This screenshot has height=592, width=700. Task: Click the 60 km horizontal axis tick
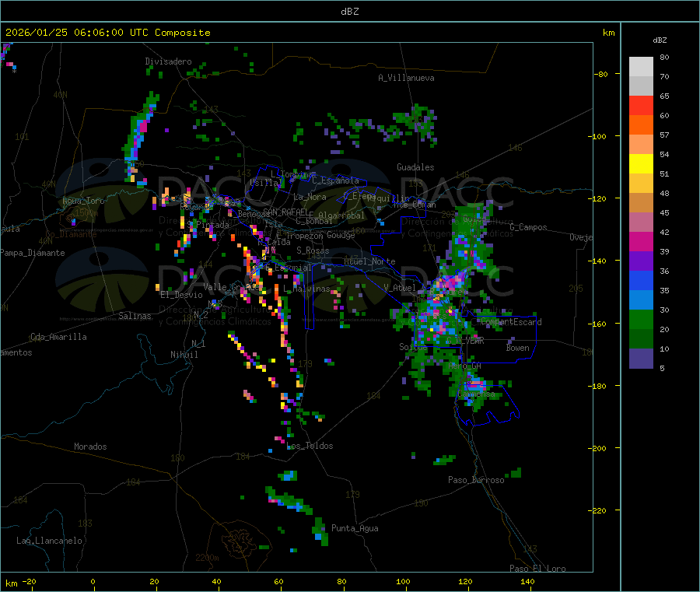click(x=278, y=581)
